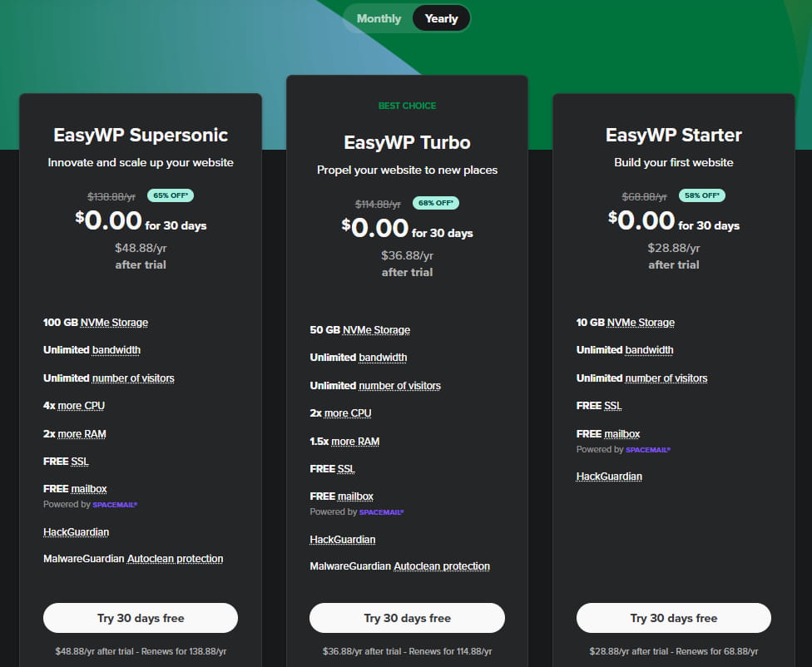Try EasyWP Starter free for 30 days
The width and height of the screenshot is (812, 667).
pos(673,618)
